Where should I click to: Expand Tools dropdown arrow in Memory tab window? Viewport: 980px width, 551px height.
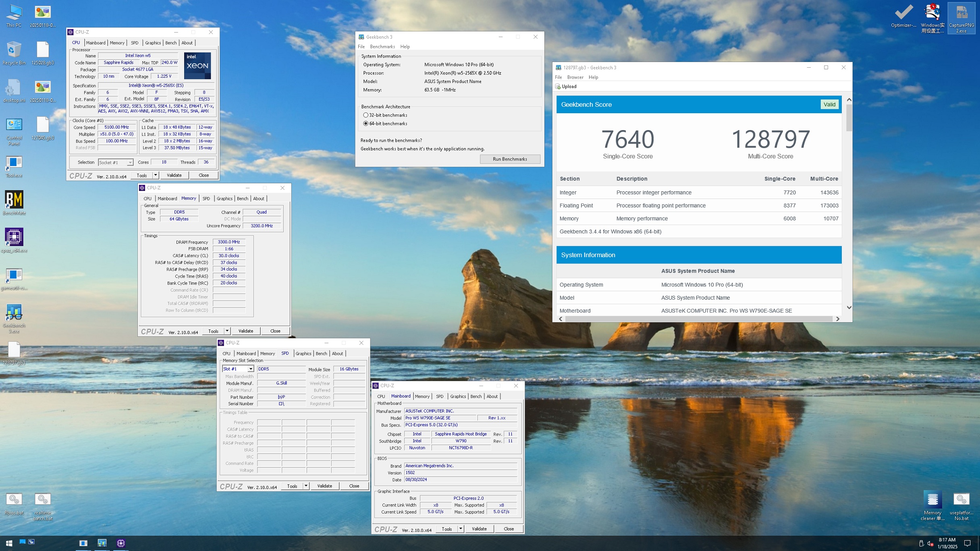[227, 331]
